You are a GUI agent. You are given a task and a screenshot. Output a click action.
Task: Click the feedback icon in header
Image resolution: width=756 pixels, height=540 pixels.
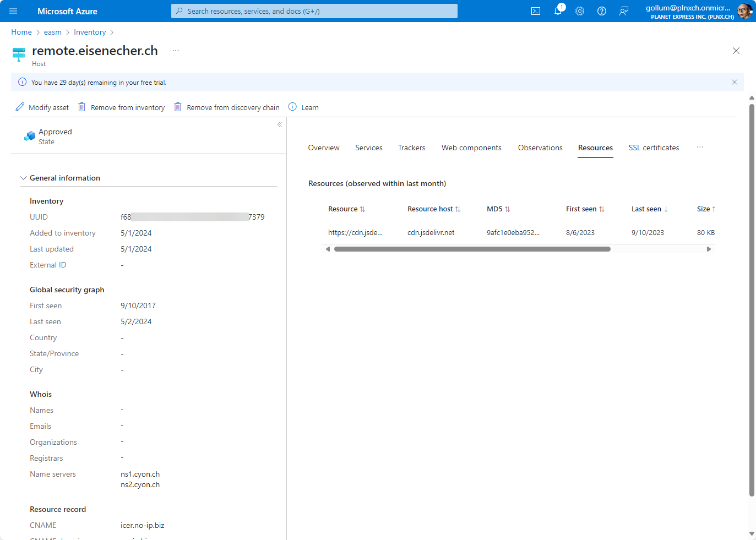click(x=624, y=11)
